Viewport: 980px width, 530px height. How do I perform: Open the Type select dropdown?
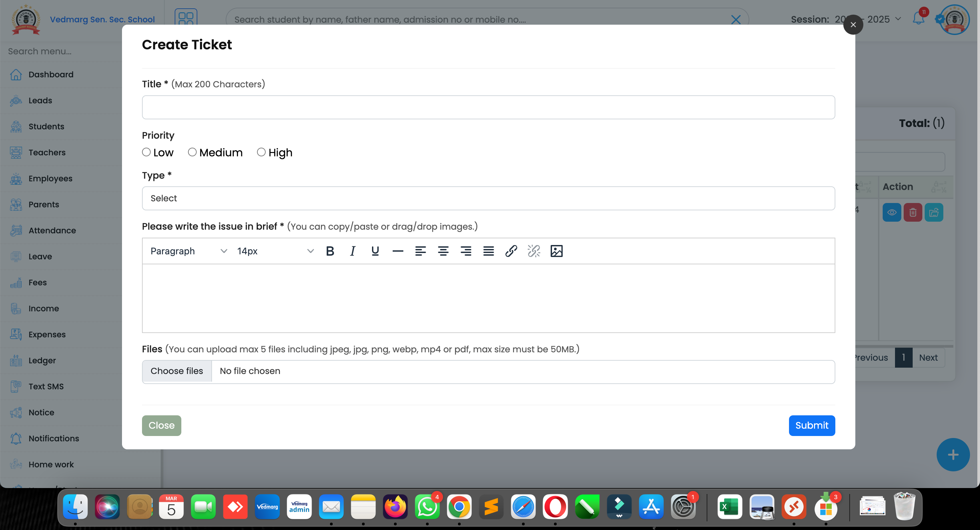[488, 198]
